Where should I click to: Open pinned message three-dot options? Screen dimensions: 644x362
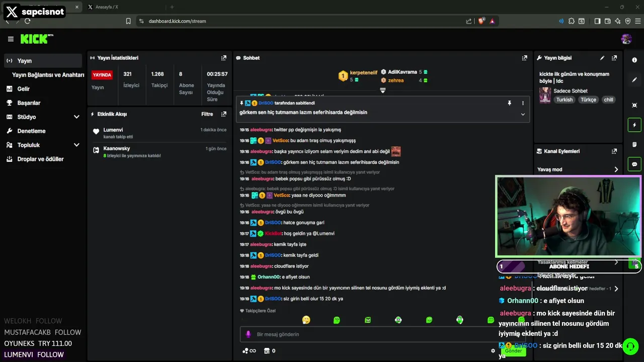pos(523,103)
